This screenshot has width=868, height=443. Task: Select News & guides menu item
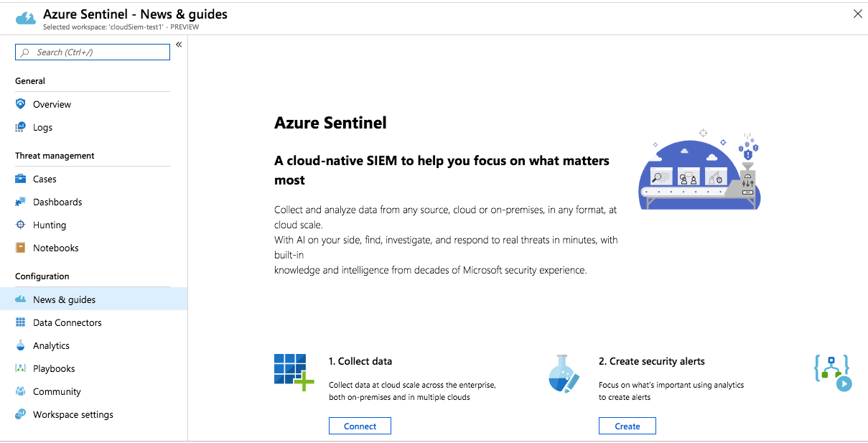(x=64, y=299)
